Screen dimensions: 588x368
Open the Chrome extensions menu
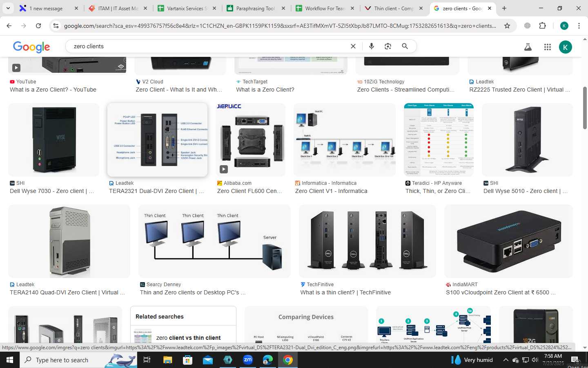543,26
